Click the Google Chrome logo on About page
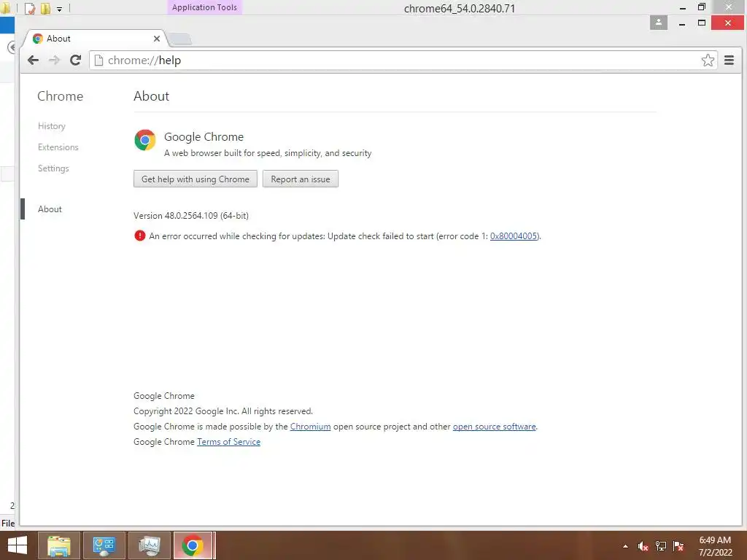Screen dimensions: 747x560 (x=145, y=140)
